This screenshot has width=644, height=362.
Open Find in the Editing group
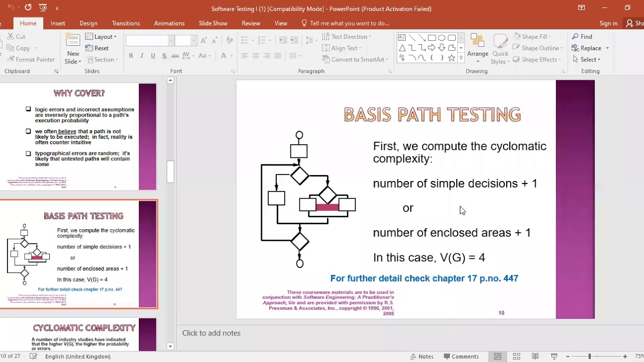click(582, 37)
